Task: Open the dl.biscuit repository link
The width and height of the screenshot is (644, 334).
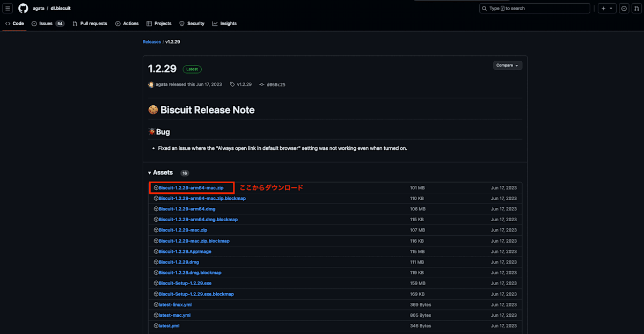Action: point(61,9)
